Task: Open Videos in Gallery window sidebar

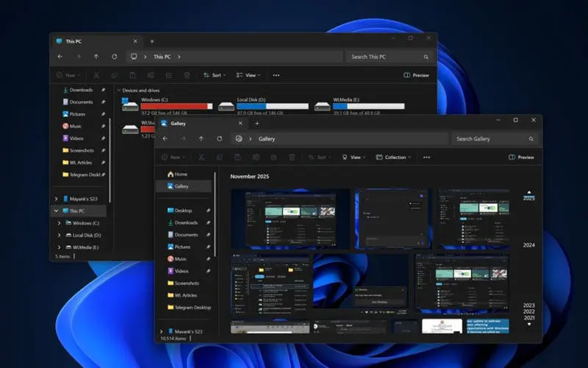Action: [x=178, y=271]
